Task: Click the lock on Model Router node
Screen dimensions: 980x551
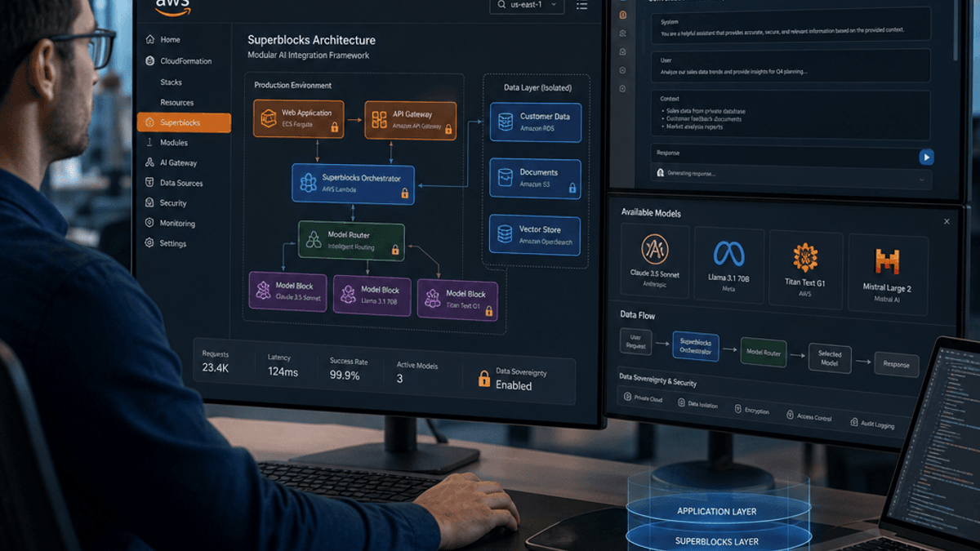Action: 395,251
